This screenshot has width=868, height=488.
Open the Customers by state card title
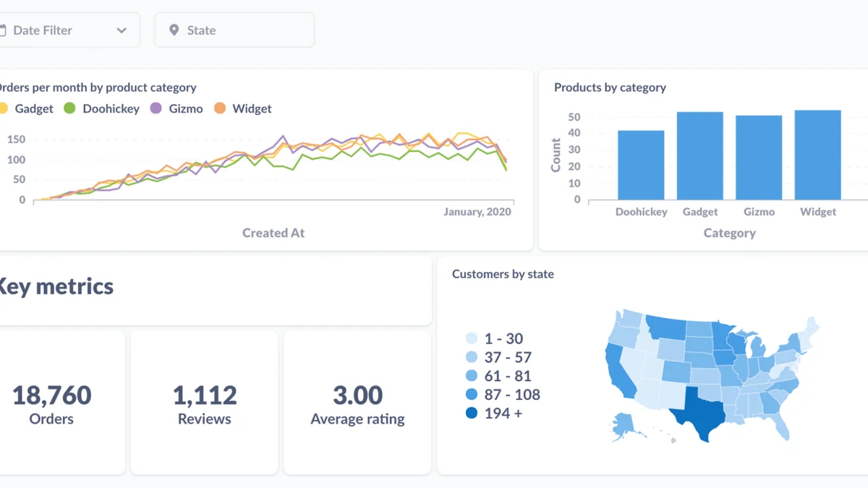point(503,274)
